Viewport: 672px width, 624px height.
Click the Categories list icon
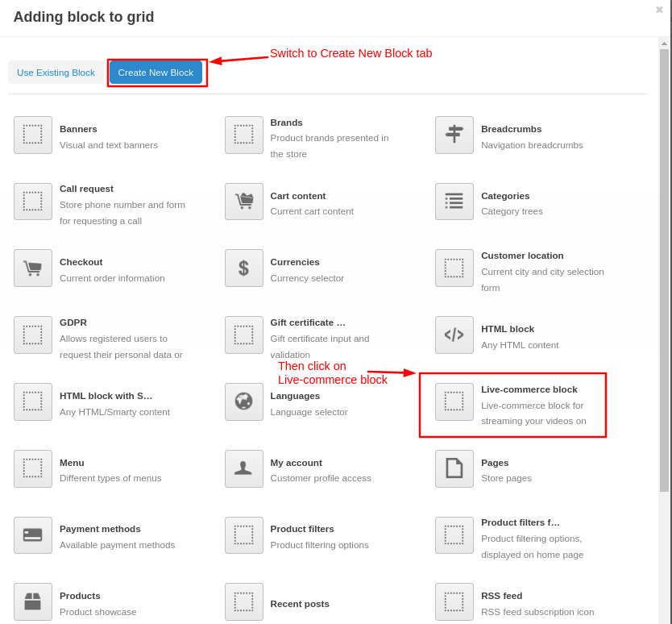click(x=454, y=202)
